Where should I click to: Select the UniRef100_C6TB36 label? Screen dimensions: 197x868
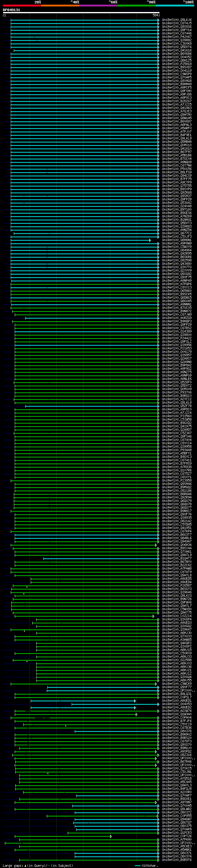click(176, 728)
